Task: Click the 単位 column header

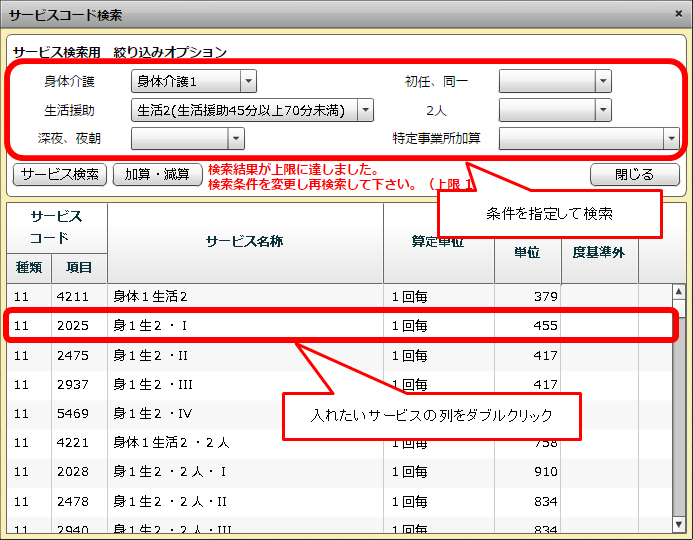Action: pos(526,253)
